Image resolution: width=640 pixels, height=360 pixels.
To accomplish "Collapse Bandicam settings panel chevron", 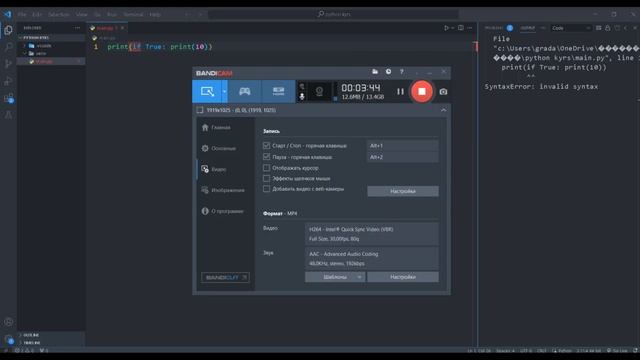I will 443,110.
